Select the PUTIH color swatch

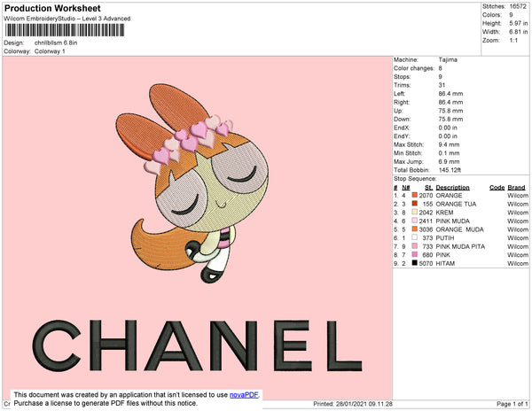click(415, 237)
